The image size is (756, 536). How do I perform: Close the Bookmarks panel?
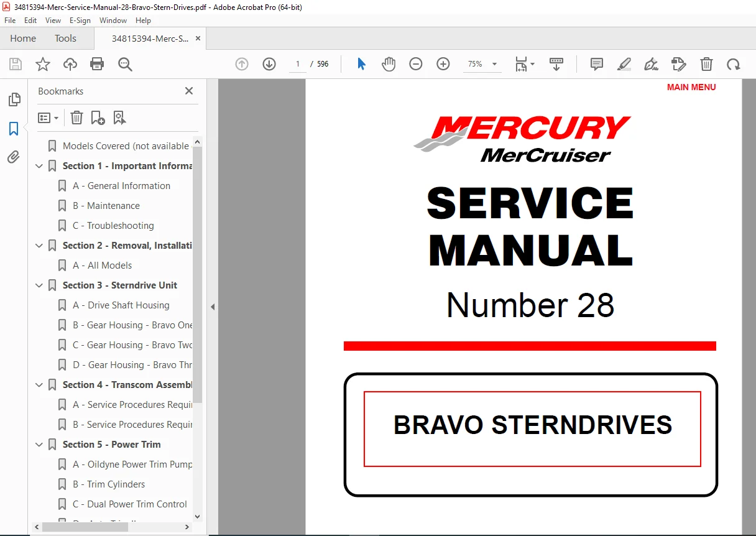point(189,91)
